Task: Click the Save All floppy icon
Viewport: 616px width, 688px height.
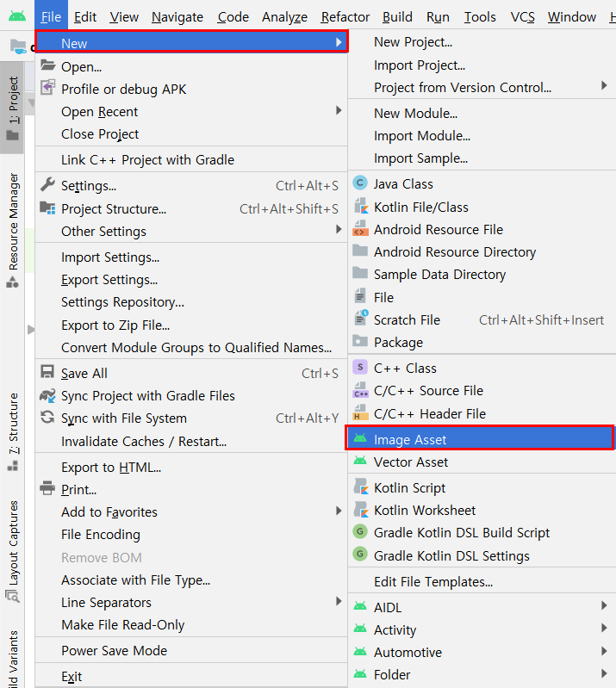Action: (x=47, y=372)
